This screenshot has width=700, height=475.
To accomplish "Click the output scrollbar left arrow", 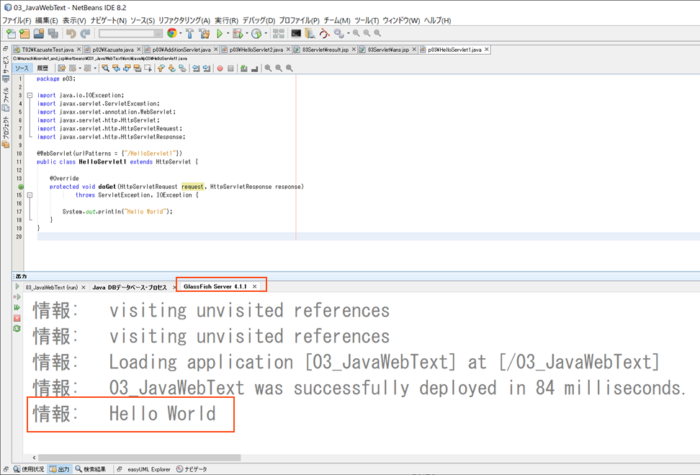I will coord(34,458).
